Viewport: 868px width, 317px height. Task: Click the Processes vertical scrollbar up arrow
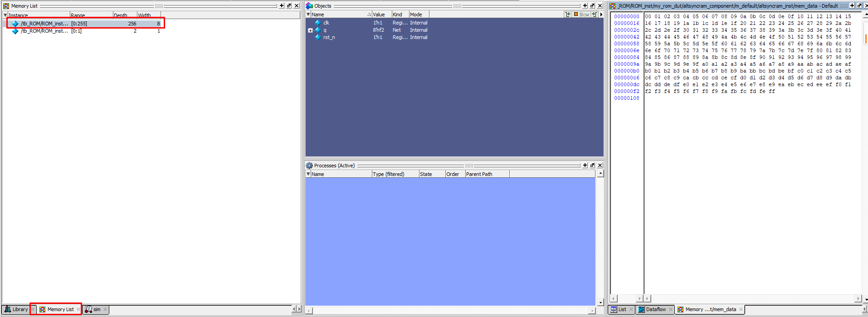coord(600,174)
